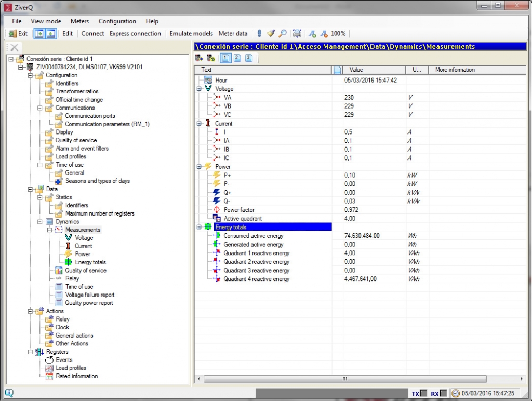Click the Load profiles chart icon under Registers

tap(49, 368)
